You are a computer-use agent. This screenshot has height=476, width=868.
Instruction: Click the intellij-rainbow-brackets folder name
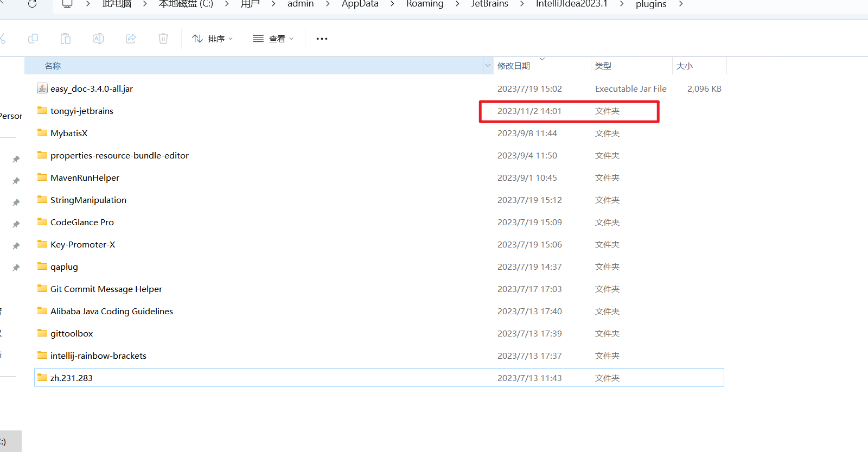(98, 356)
